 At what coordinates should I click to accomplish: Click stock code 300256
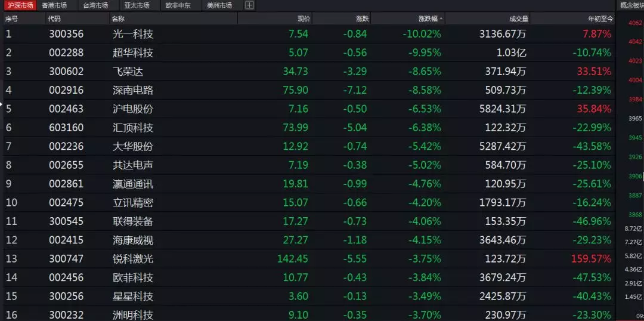pyautogui.click(x=66, y=297)
